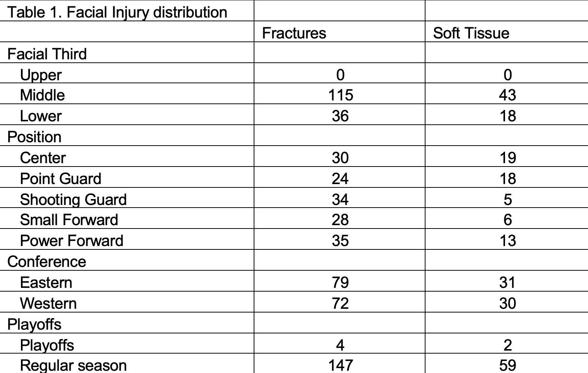Image resolution: width=588 pixels, height=373 pixels.
Task: Click the 'Conference' section label
Action: tap(47, 262)
